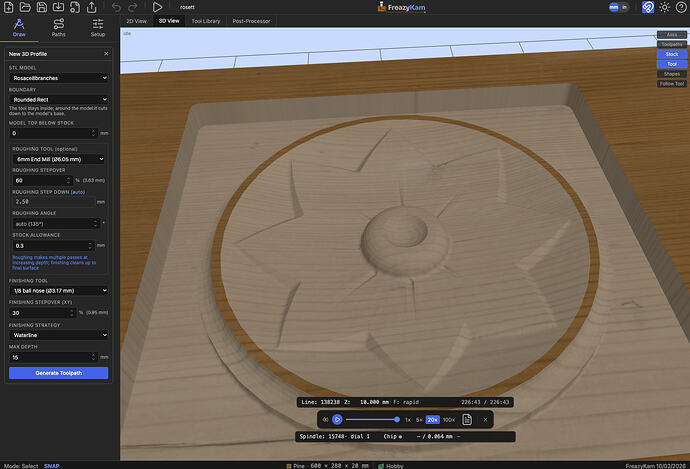This screenshot has width=690, height=469.
Task: Toggle Shapes visibility in 3D view
Action: click(672, 74)
